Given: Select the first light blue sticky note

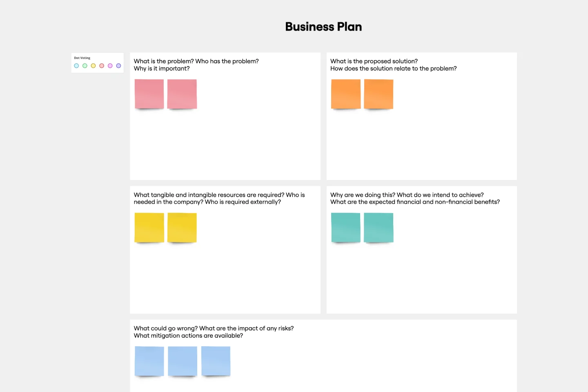Looking at the screenshot, I should click(149, 361).
